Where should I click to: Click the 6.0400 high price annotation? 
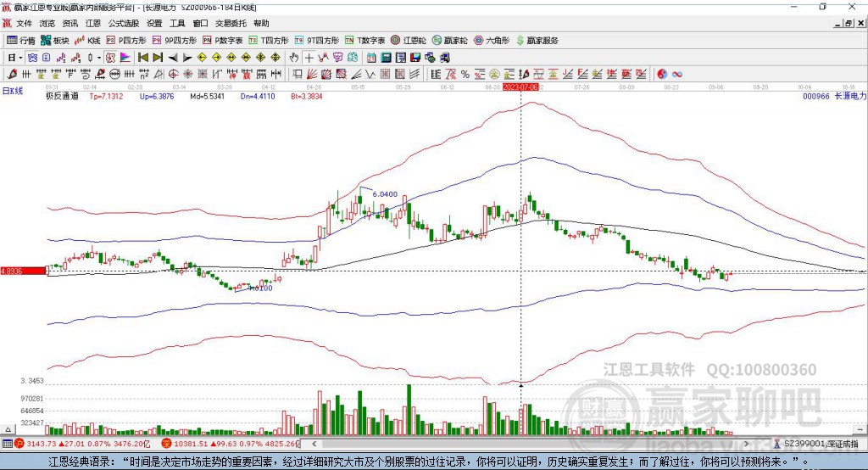coord(385,194)
